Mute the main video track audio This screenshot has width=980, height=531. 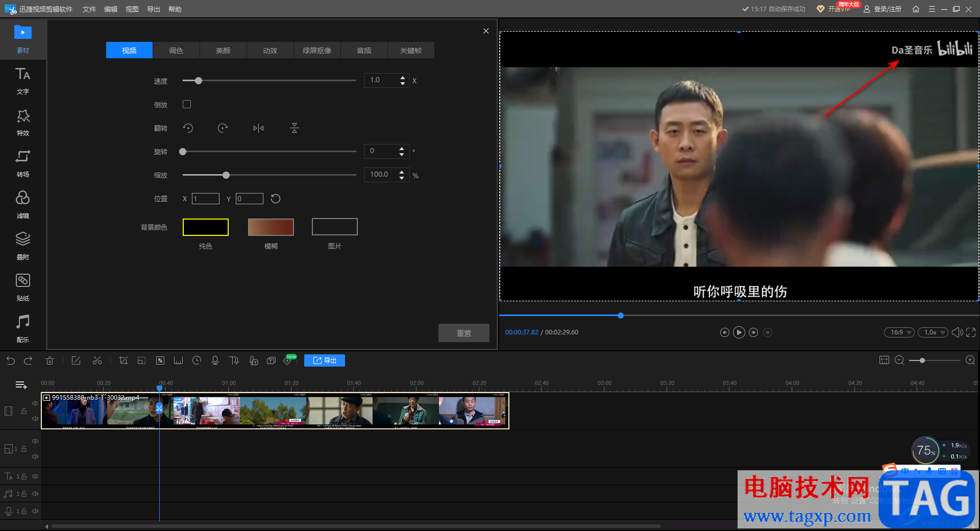point(35,419)
